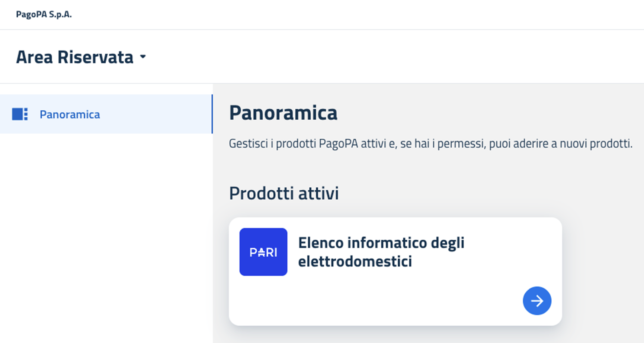Viewport: 644px width, 343px height.
Task: Open the Area Riservata selector title
Action: pyautogui.click(x=74, y=57)
